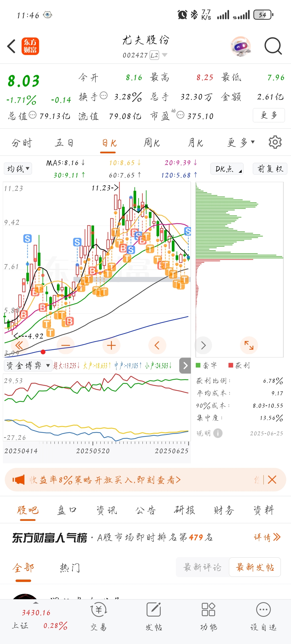Tap 说明 explanation label
Viewport: 291px width, 644px height.
click(x=203, y=433)
